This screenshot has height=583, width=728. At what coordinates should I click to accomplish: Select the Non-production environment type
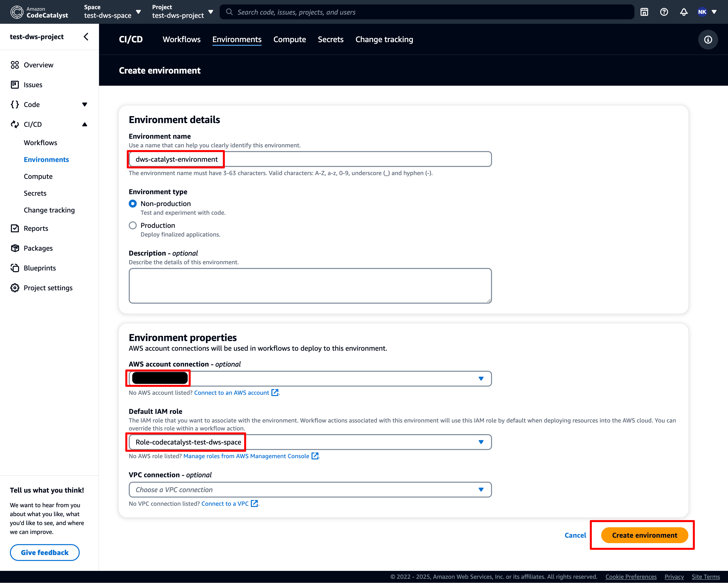click(x=133, y=204)
